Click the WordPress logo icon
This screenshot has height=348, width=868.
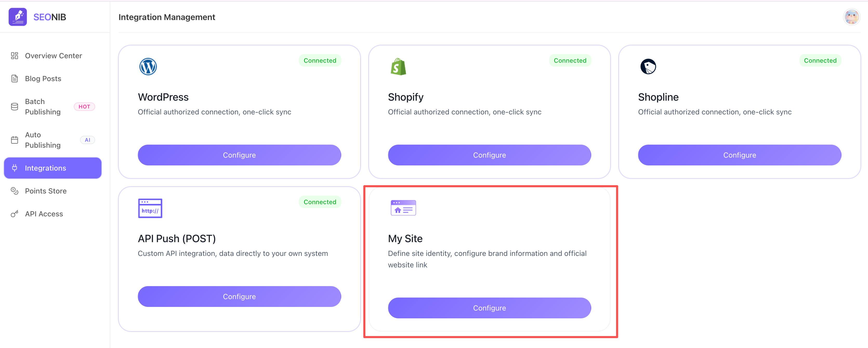(148, 66)
